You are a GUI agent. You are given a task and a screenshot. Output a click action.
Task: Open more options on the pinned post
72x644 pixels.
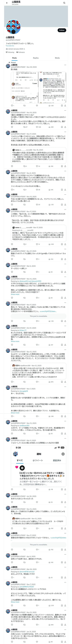(x=65, y=65)
